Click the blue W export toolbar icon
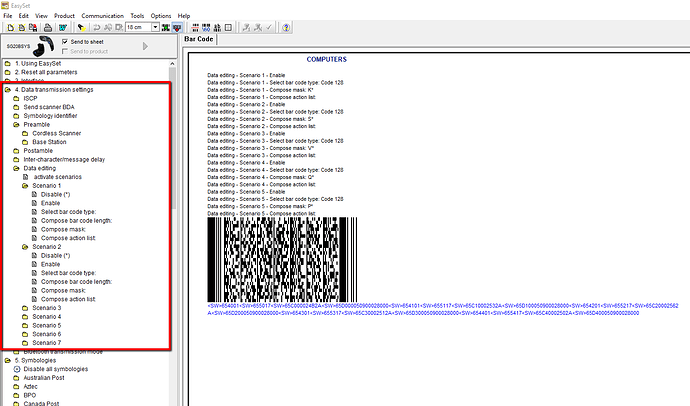Screen dimensions: 690x406 tap(62, 28)
